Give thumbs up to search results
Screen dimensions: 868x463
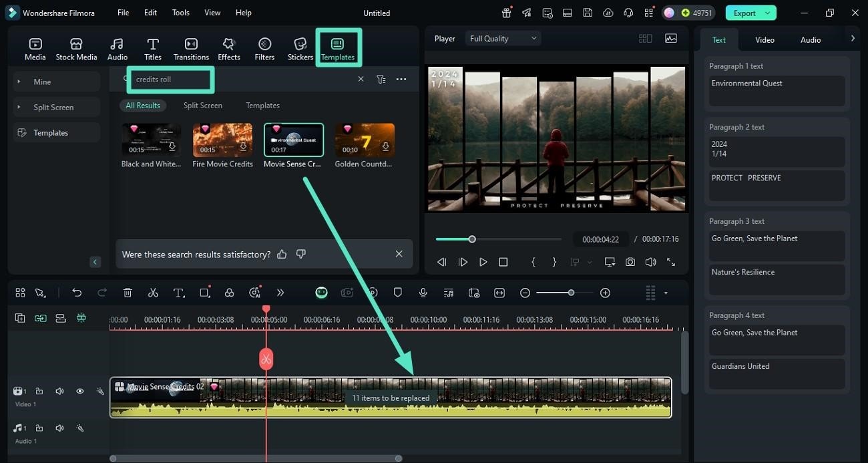click(x=282, y=254)
